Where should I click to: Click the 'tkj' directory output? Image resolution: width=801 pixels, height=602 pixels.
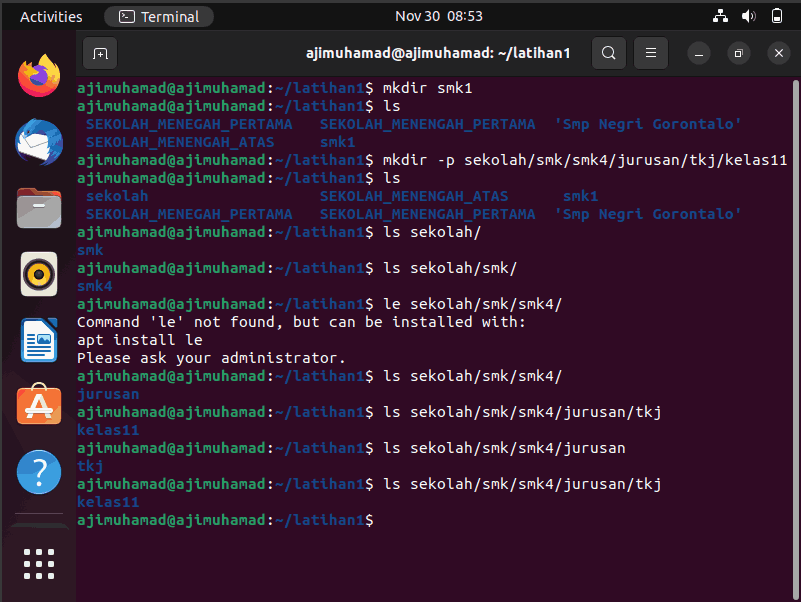tap(90, 466)
